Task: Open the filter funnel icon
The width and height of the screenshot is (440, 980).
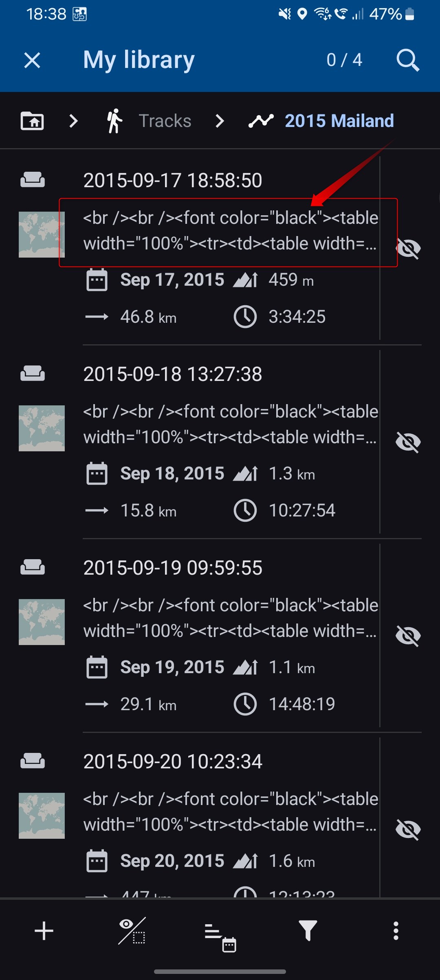Action: (x=308, y=931)
